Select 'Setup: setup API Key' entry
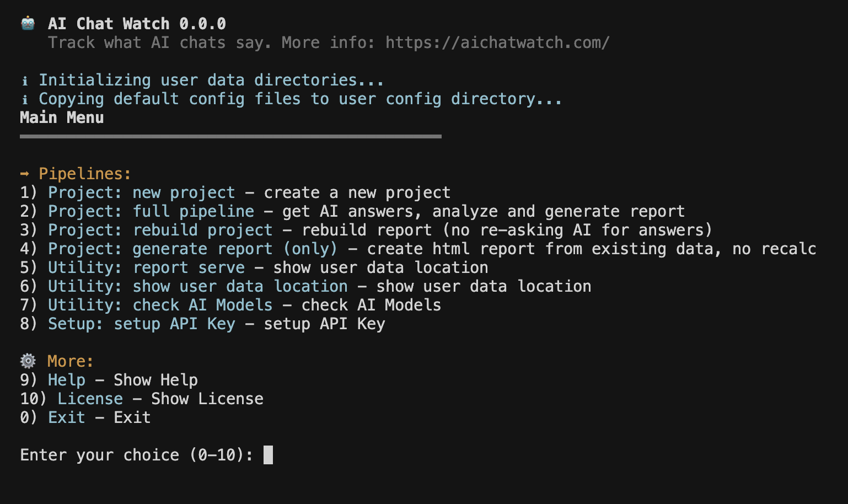 [141, 324]
